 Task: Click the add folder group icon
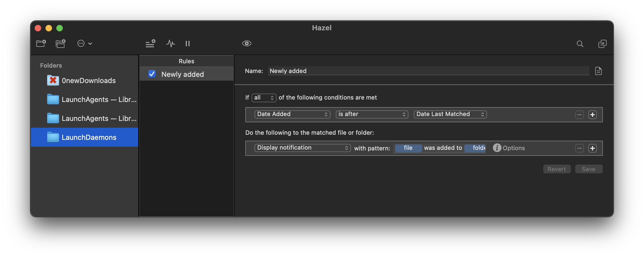pos(60,44)
